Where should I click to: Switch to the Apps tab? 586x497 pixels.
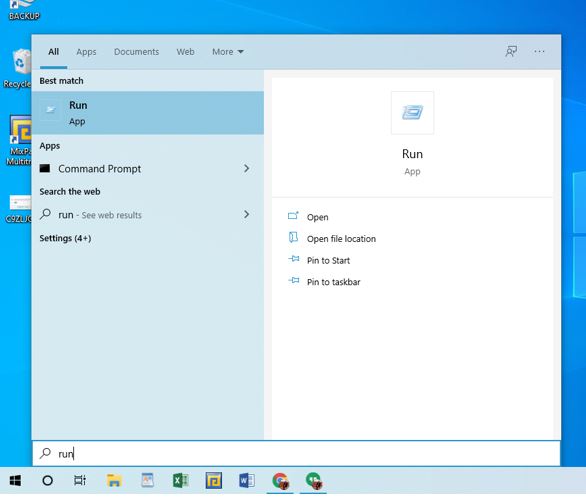(x=86, y=52)
